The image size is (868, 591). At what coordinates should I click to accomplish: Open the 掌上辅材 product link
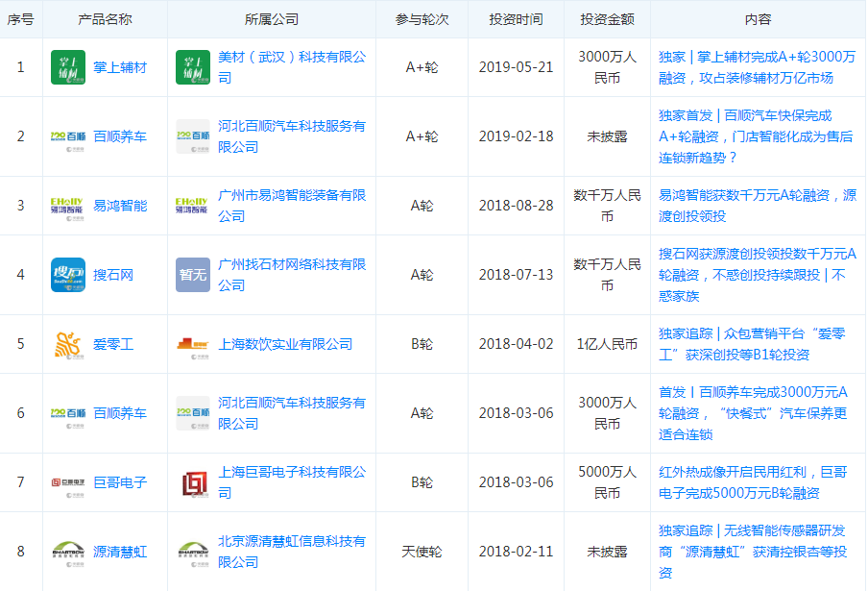(120, 67)
